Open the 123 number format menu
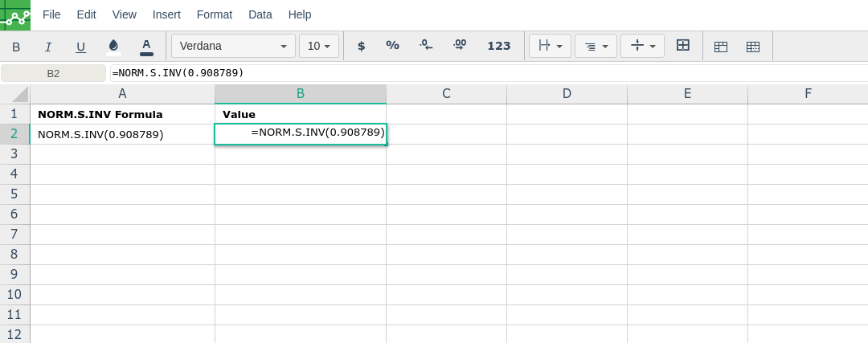 tap(499, 46)
